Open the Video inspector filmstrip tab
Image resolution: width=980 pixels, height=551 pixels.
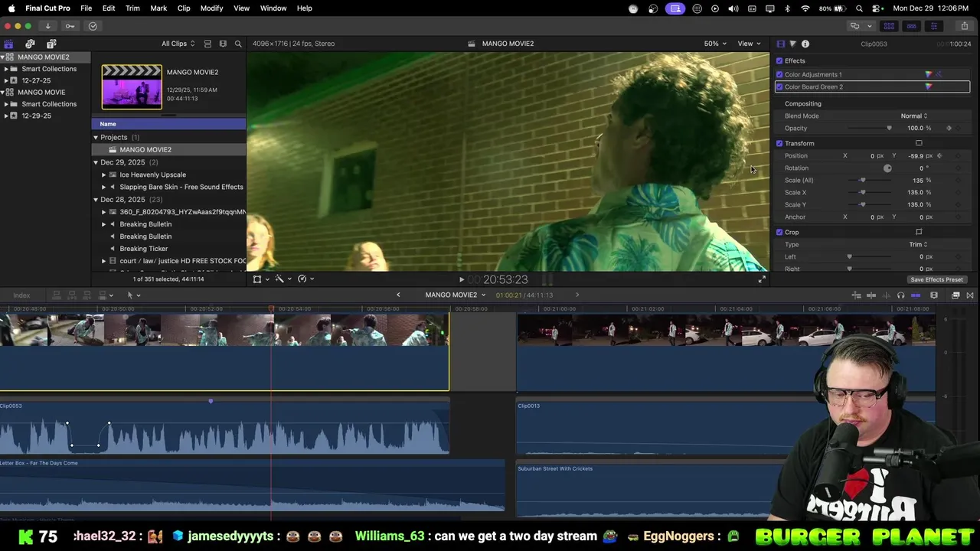click(x=780, y=44)
